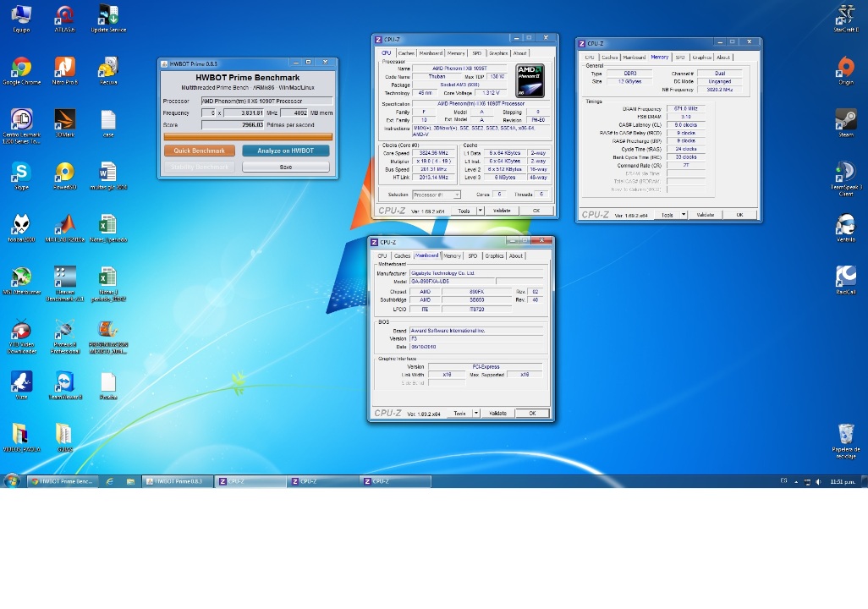The height and width of the screenshot is (609, 868).
Task: Open the Skype desktop shortcut
Action: point(22,175)
